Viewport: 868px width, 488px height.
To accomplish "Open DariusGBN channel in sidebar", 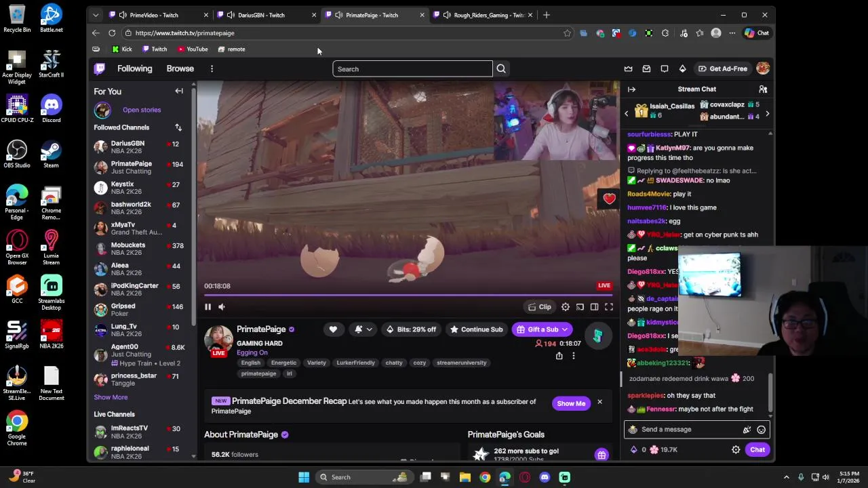I will [140, 147].
